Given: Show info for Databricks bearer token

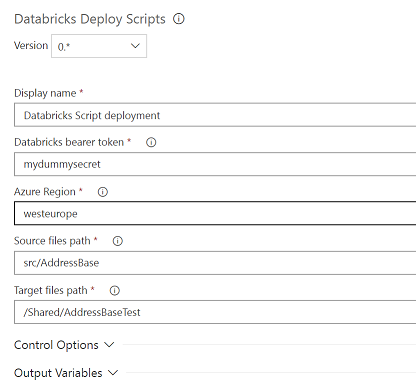Looking at the screenshot, I should [x=151, y=142].
